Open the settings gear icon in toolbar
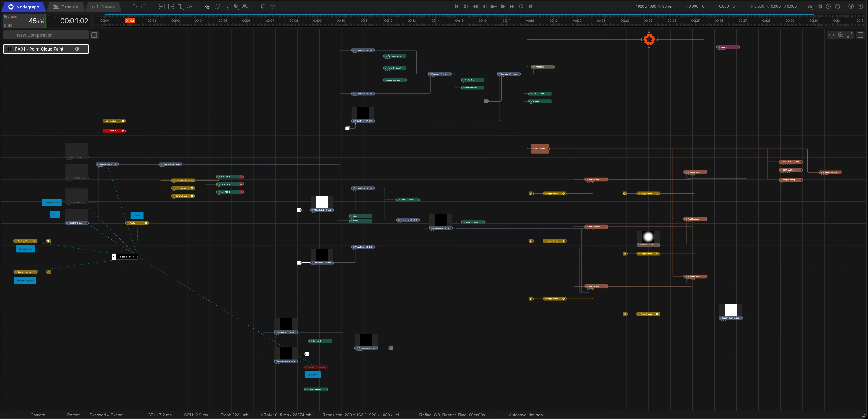This screenshot has height=419, width=868. (838, 6)
